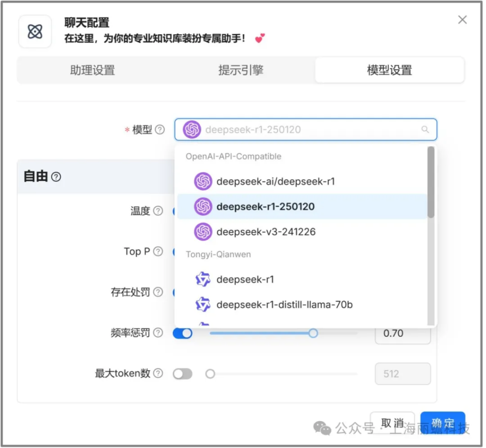Choose deepseek-r1-250120 from the list
Screen dimensions: 486x448
click(x=302, y=206)
